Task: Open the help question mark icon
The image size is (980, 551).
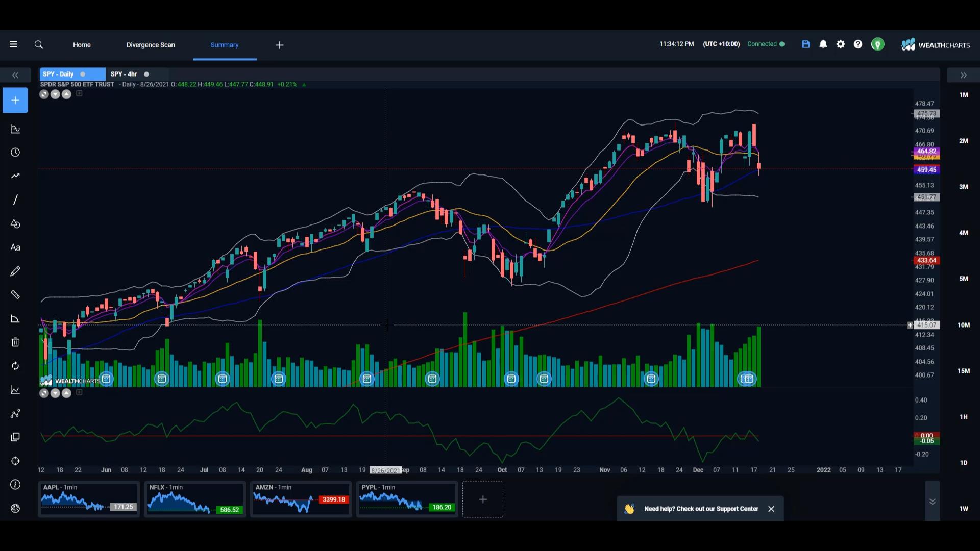Action: point(858,44)
